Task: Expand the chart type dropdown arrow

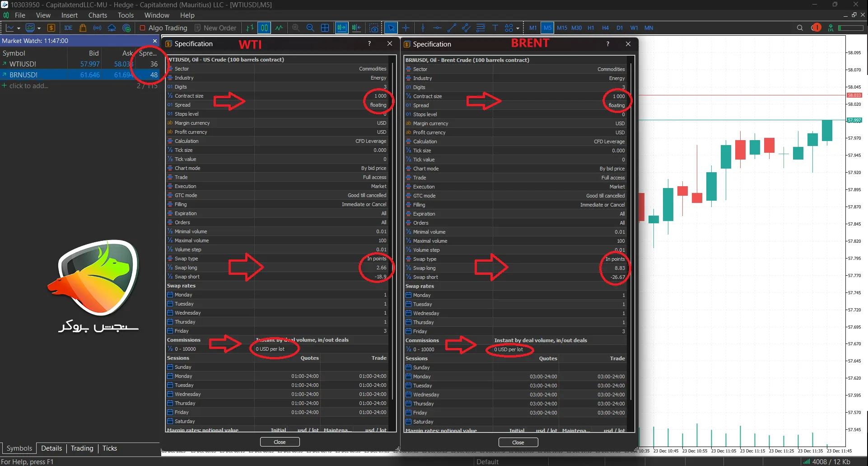Action: 19,28
